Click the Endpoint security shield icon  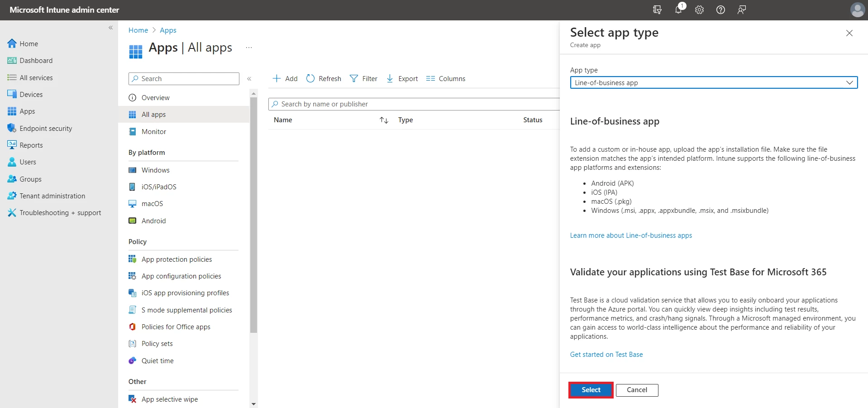point(12,128)
